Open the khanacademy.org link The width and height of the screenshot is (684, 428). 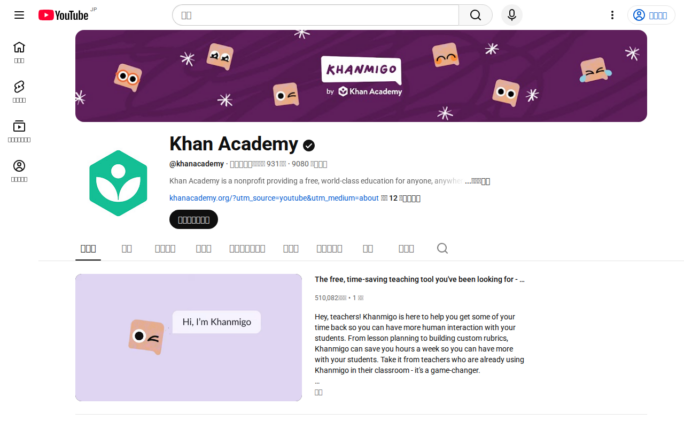(274, 198)
